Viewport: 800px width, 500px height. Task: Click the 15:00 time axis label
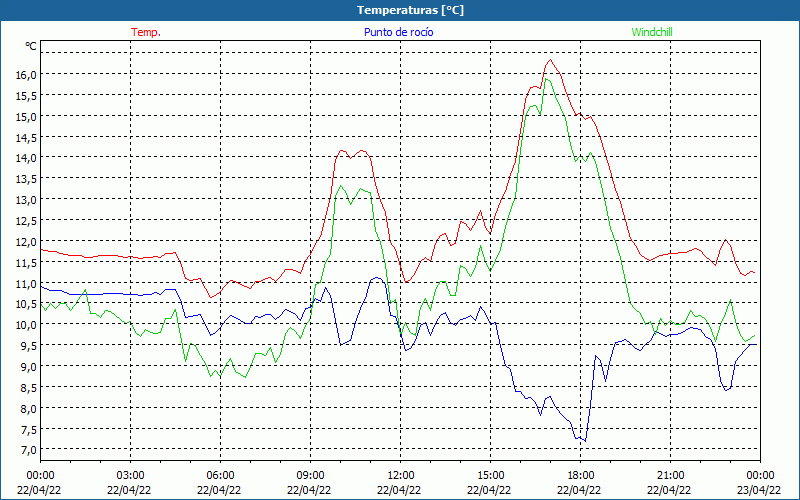click(x=490, y=476)
